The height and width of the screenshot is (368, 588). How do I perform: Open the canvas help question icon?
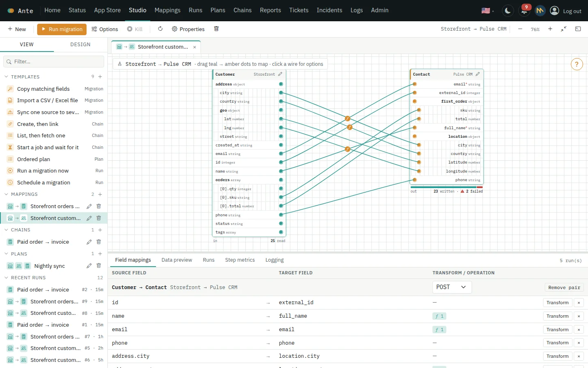577,64
